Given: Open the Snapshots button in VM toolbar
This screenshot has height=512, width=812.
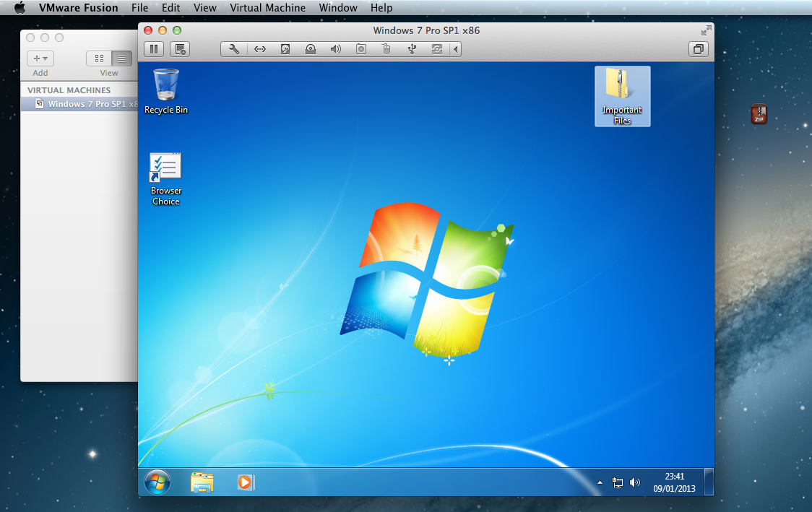Looking at the screenshot, I should click(180, 49).
